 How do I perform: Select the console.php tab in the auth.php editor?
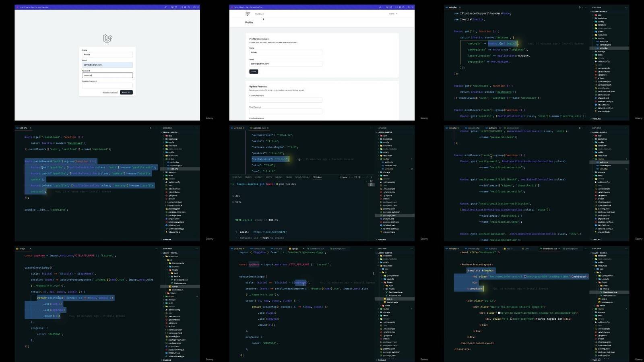click(x=474, y=128)
